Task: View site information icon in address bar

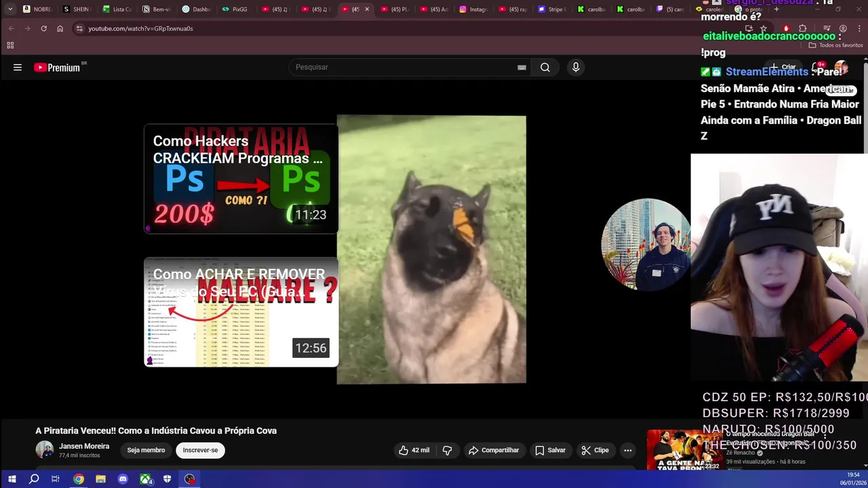Action: tap(79, 28)
